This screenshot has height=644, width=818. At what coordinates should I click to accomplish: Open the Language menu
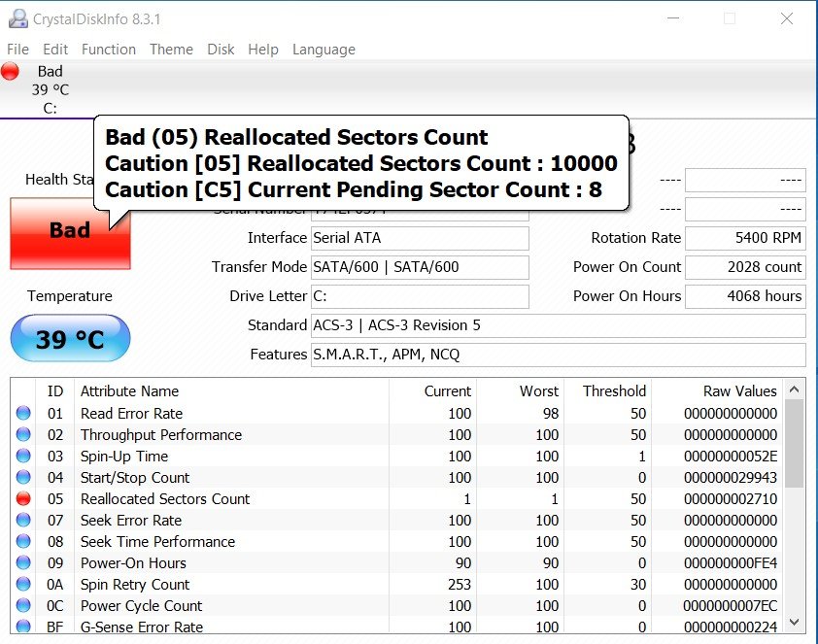324,50
